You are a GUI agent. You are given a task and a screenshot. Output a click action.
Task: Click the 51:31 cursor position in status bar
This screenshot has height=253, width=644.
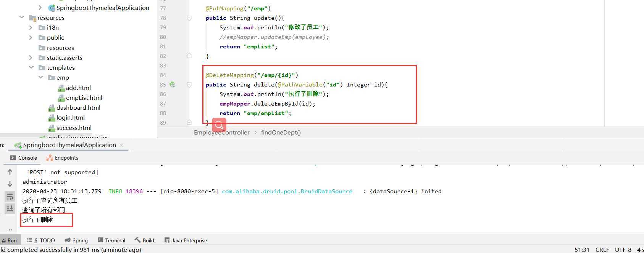pos(582,250)
